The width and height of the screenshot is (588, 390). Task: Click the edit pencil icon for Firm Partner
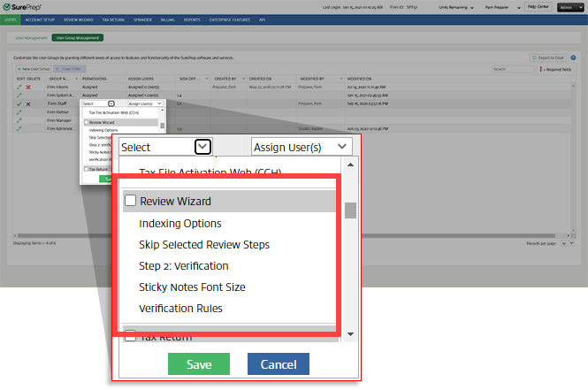(19, 111)
